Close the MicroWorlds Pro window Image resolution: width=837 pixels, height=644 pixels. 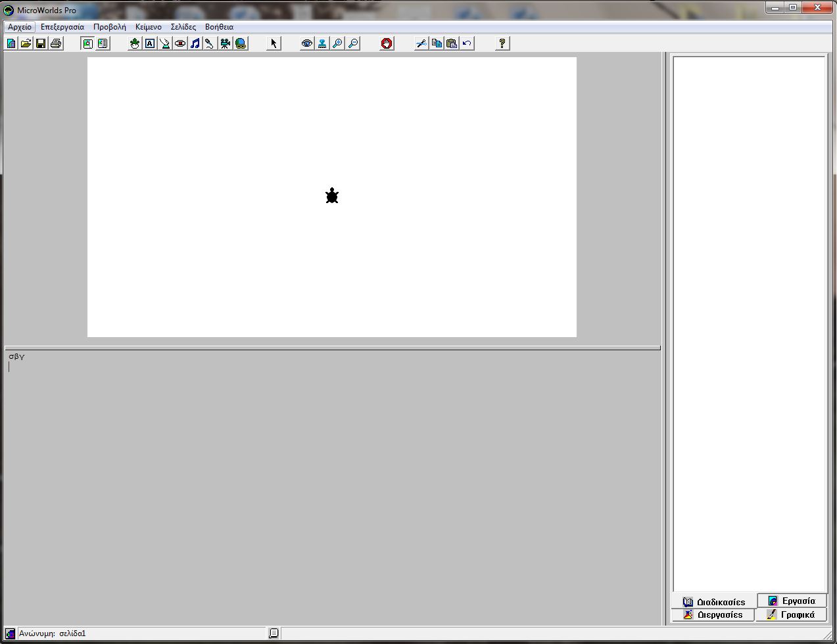pyautogui.click(x=818, y=7)
